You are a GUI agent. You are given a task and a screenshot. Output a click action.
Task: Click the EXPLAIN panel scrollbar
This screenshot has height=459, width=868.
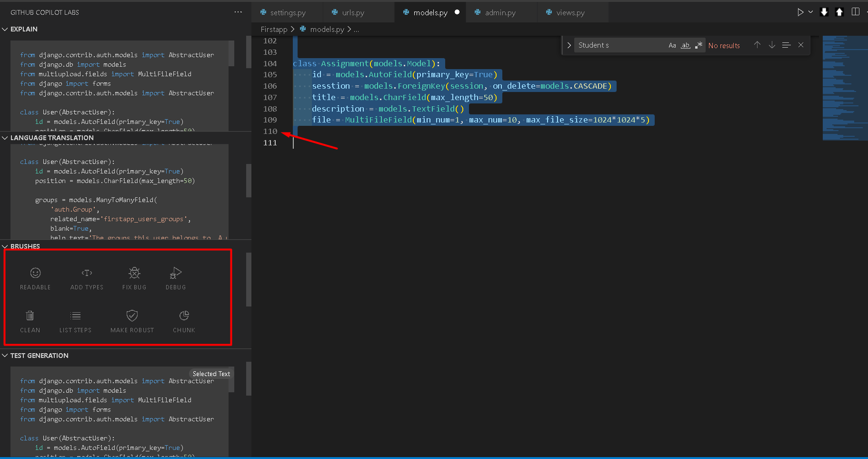[249, 52]
